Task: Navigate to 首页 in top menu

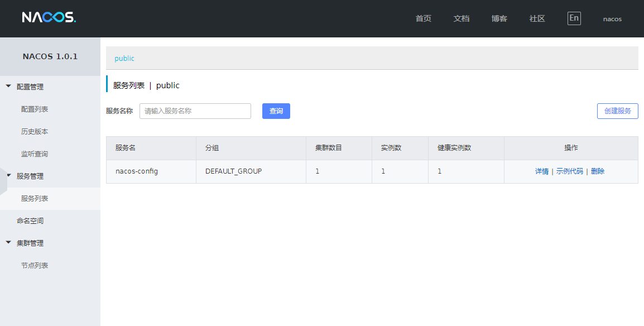Action: pyautogui.click(x=422, y=18)
